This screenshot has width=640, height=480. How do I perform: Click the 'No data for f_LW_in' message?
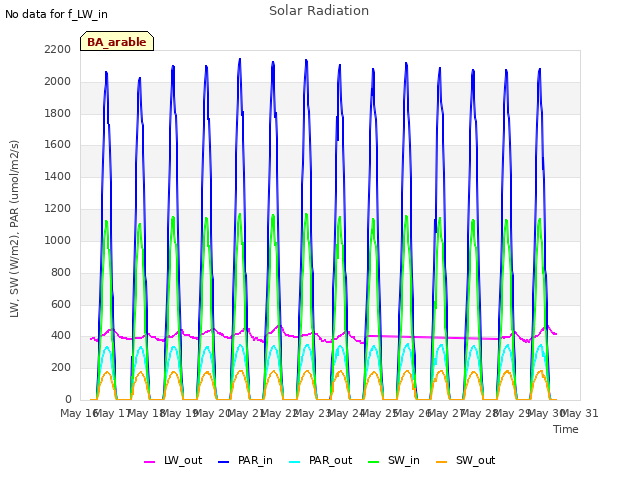(x=56, y=15)
